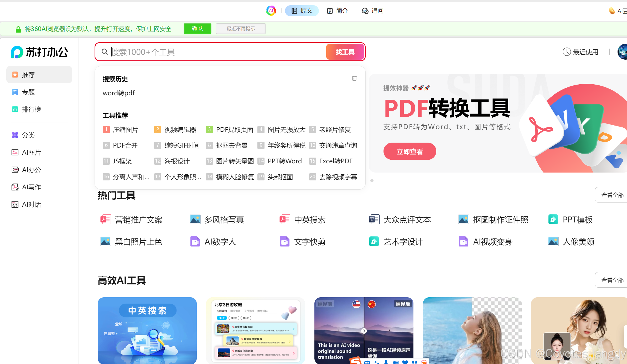Open the AI写作 sidebar category
The height and width of the screenshot is (364, 627).
click(31, 187)
